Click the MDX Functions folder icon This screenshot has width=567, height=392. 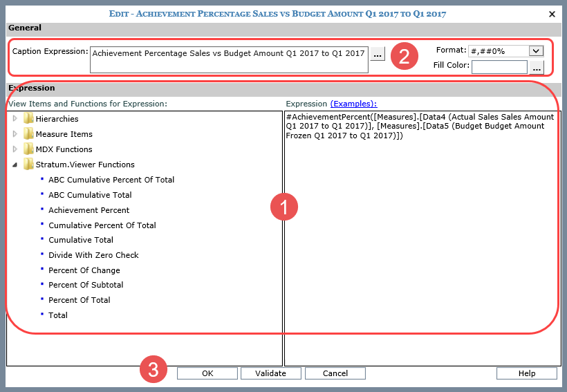point(28,149)
